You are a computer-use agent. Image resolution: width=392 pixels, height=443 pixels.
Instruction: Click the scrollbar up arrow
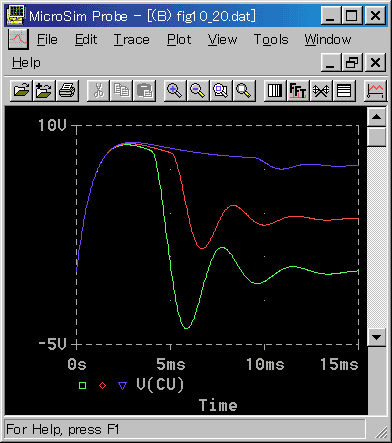377,117
